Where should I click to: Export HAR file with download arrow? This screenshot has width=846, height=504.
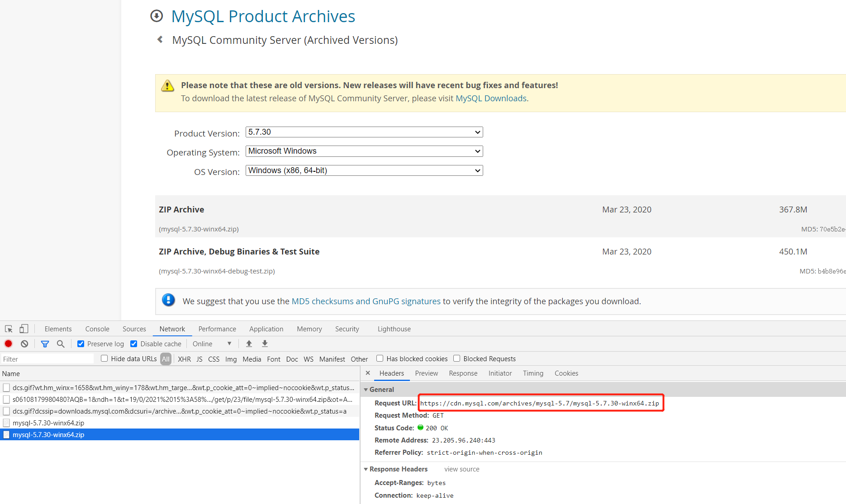[265, 344]
